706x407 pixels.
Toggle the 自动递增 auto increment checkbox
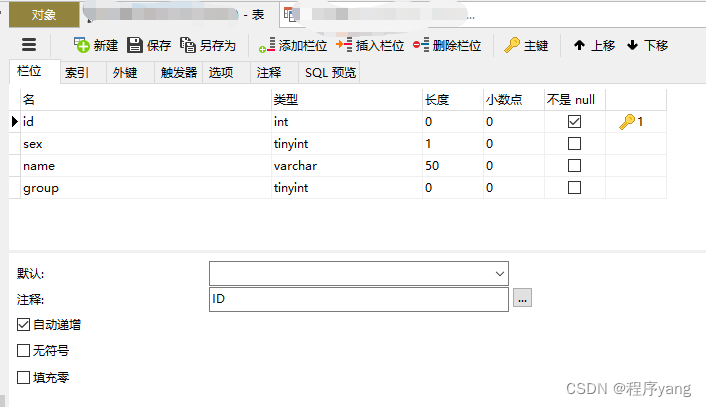click(x=23, y=325)
